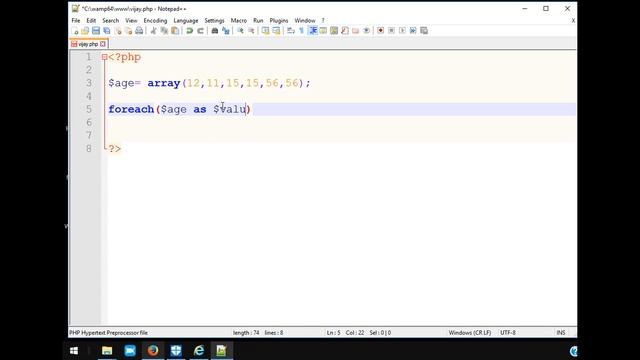This screenshot has width=640, height=360.
Task: Collapse the php fold marker on line 1
Action: pyautogui.click(x=104, y=57)
